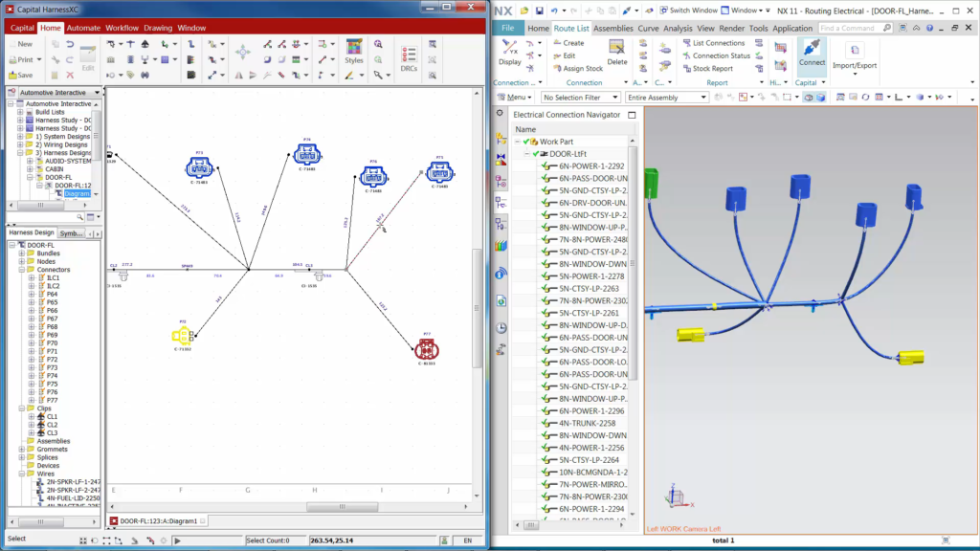Open the Print dropdown arrow in Capital
Viewport: 980px width, 551px height.
click(x=38, y=60)
